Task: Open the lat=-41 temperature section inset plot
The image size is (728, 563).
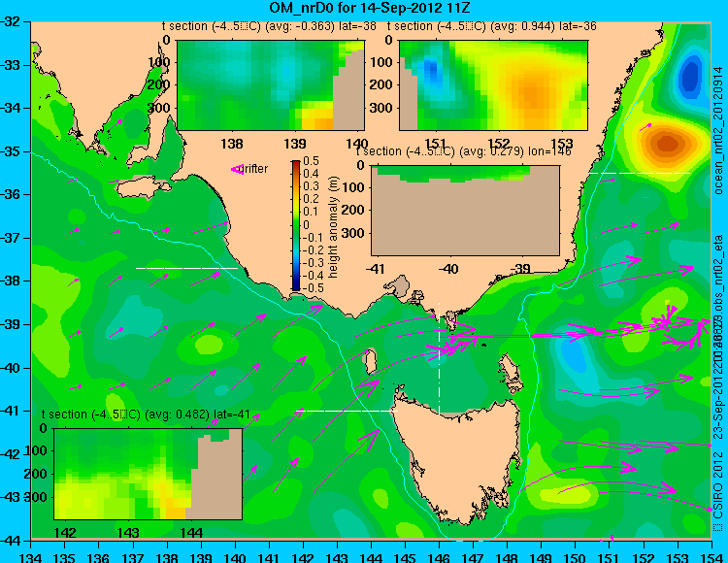Action: 149,474
